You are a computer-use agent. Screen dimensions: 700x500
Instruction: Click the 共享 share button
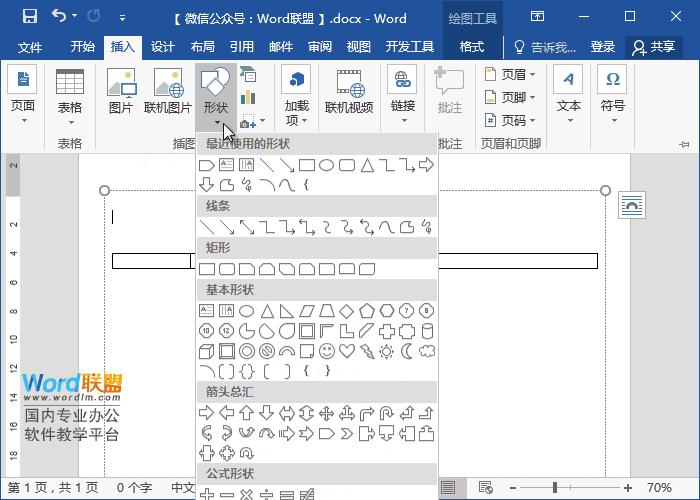[x=654, y=47]
